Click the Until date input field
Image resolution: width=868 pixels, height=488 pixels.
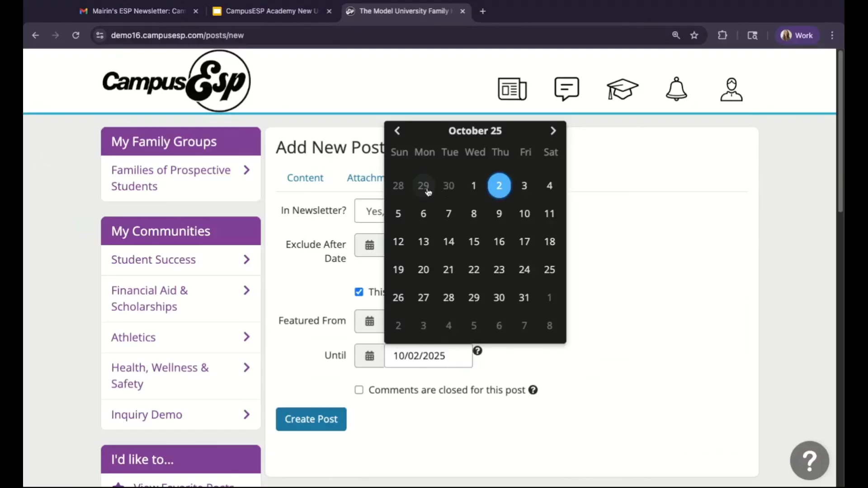click(428, 356)
